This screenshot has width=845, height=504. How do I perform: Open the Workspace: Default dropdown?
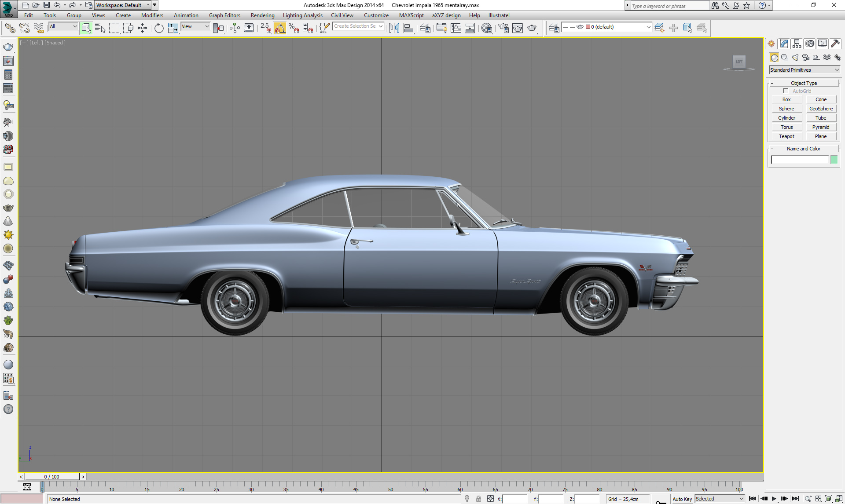tap(123, 5)
